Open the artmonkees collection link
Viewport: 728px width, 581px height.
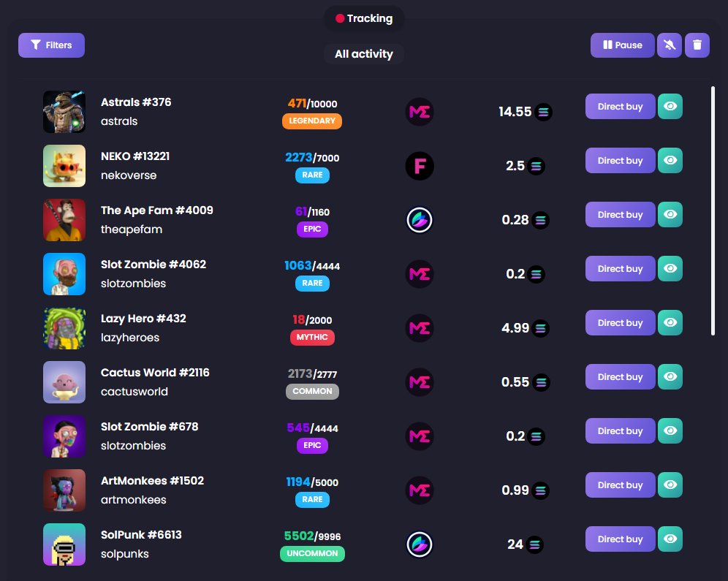coord(134,500)
